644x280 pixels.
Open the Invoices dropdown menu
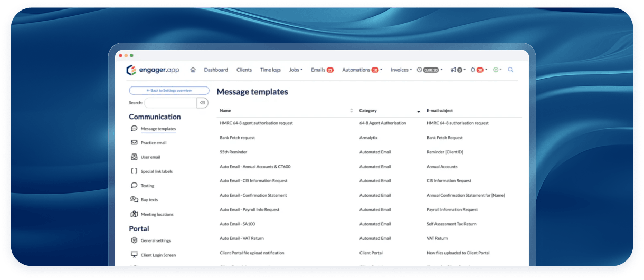pyautogui.click(x=401, y=70)
